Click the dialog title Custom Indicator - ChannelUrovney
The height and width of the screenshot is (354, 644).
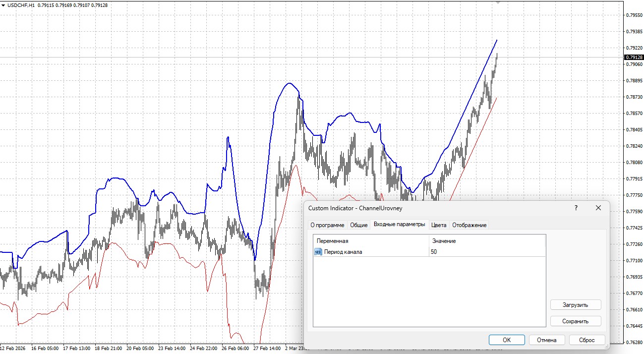pos(355,209)
